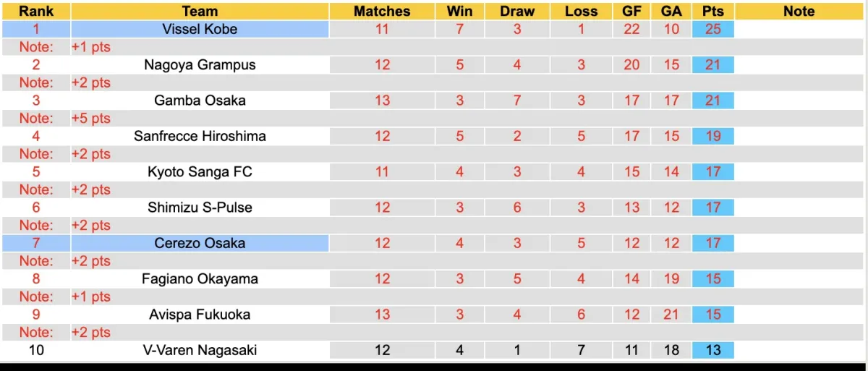Open the Vissel Kobe team link
868x371 pixels.
pos(200,29)
